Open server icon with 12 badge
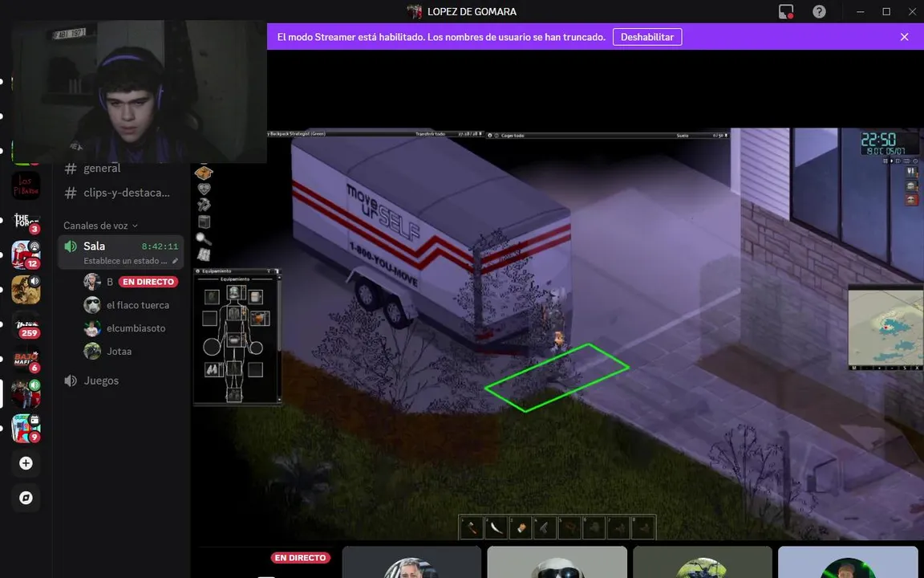This screenshot has height=578, width=924. [x=26, y=254]
